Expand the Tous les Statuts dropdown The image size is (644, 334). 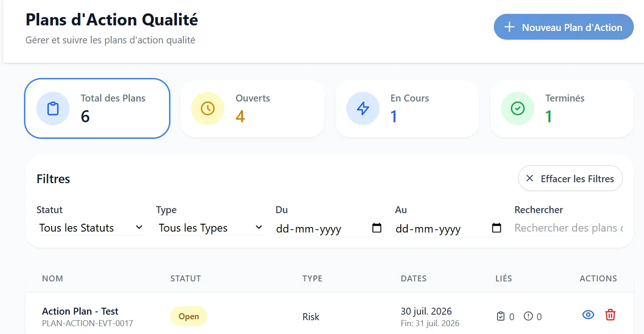(91, 228)
